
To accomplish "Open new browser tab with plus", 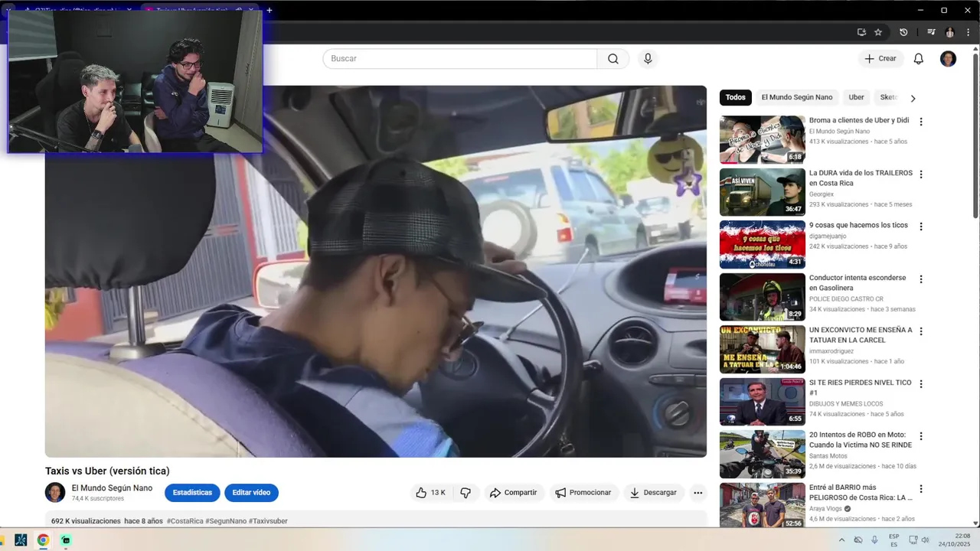I will 269,10.
